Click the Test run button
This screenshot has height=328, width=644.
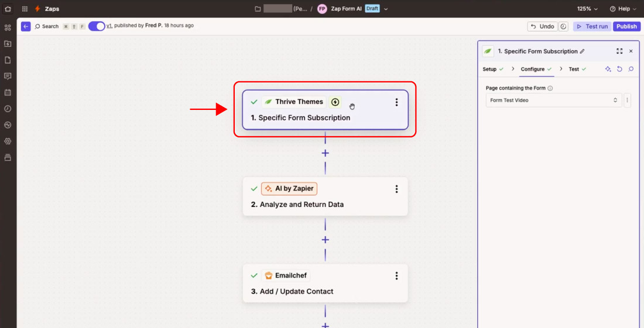pos(592,26)
